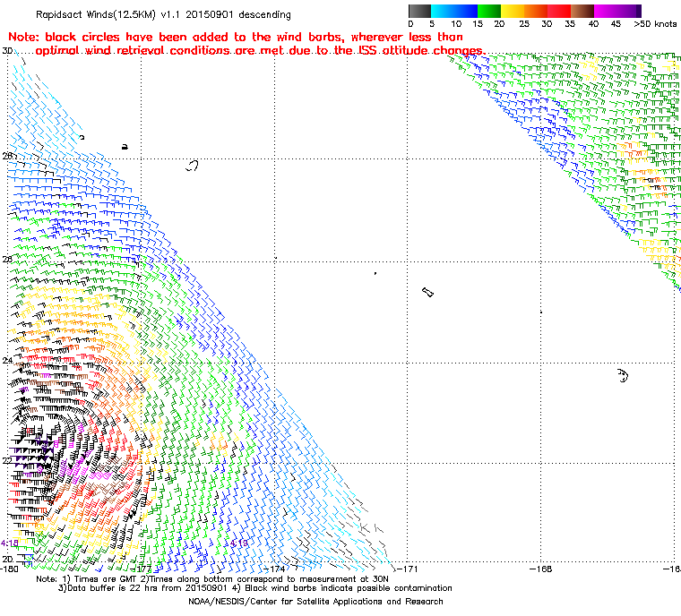Image resolution: width=681 pixels, height=616 pixels.
Task: Click the purple '4:18' swath time label
Action: tap(10, 543)
